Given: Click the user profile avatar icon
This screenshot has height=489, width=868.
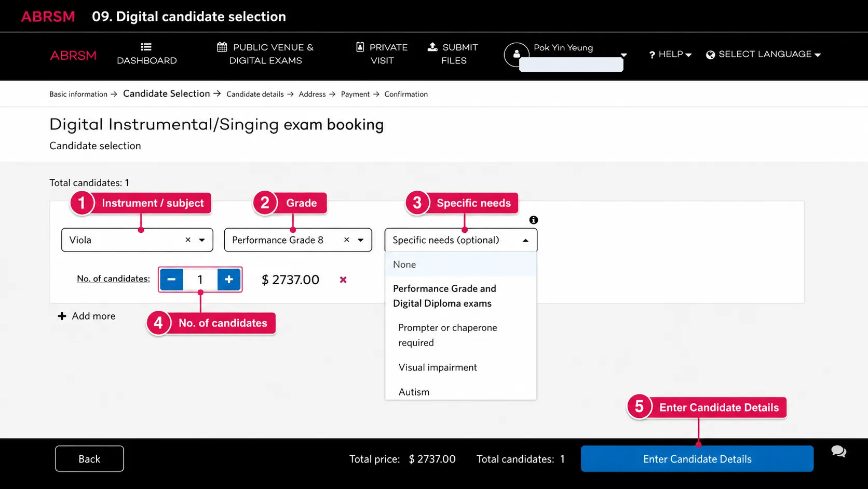Looking at the screenshot, I should (x=517, y=54).
